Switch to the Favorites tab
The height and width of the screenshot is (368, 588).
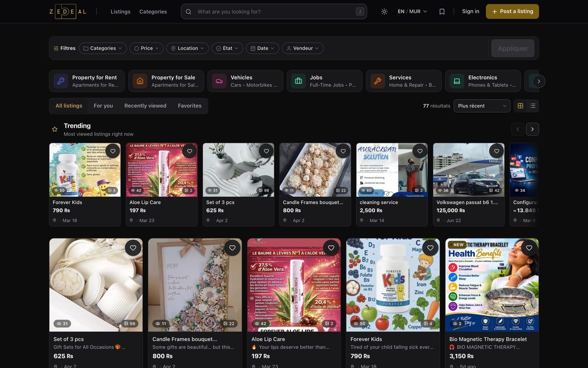(x=190, y=106)
